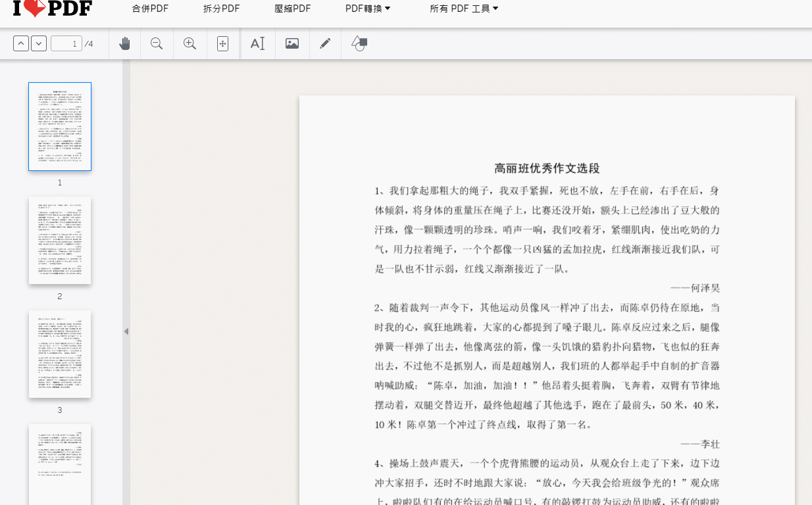The image size is (812, 505).
Task: Zoom out with the minus magnifier
Action: (x=157, y=43)
